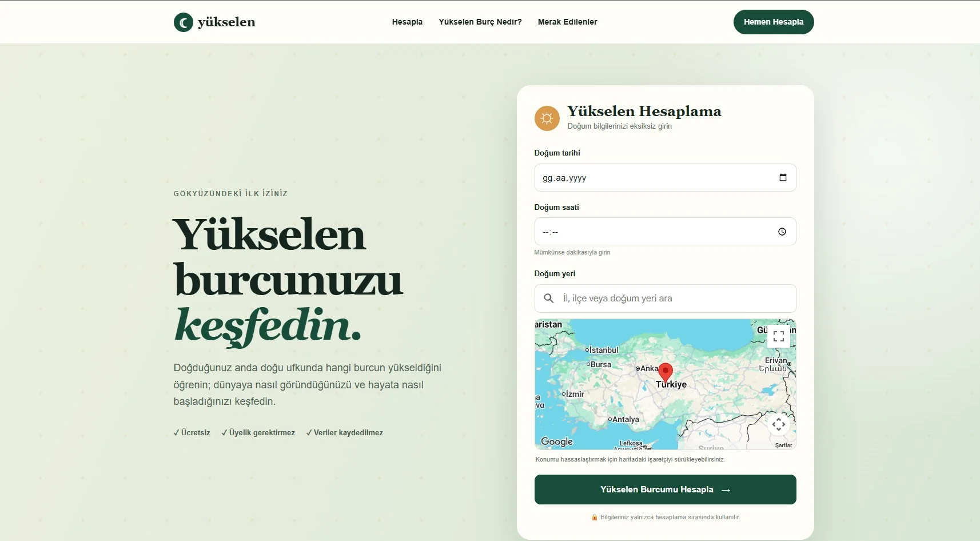Open the date picker calendar icon

(783, 178)
